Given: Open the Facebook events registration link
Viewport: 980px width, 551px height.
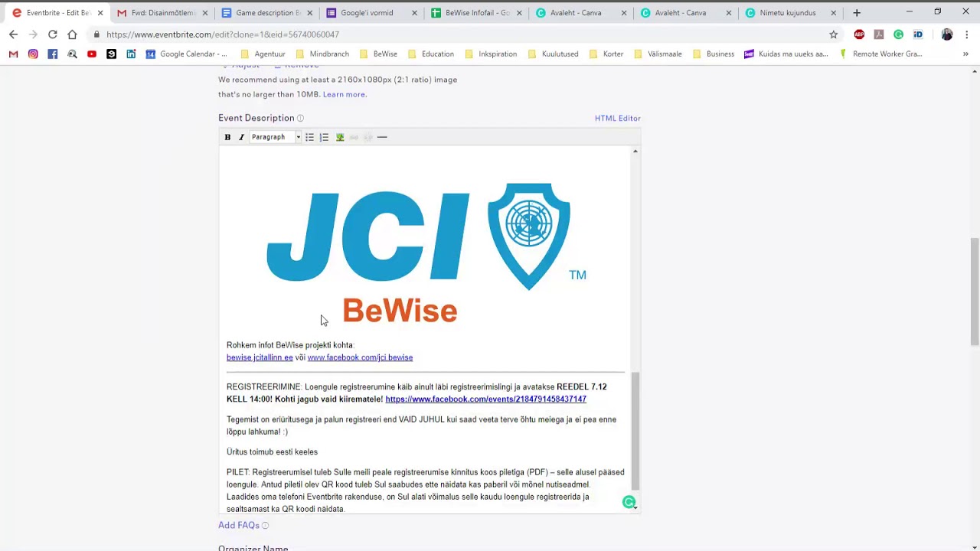Looking at the screenshot, I should (x=485, y=399).
